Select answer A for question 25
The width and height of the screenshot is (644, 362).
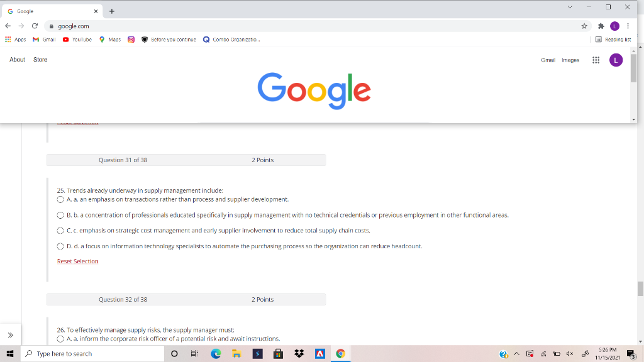pos(60,198)
